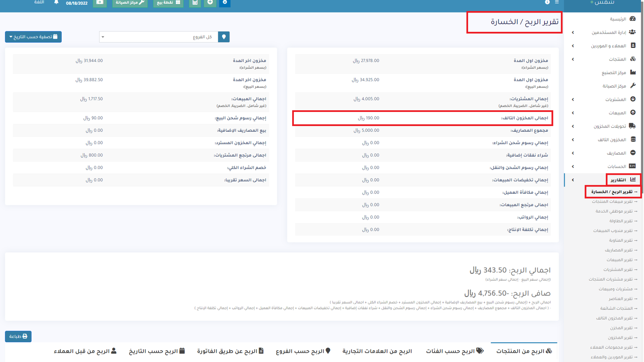This screenshot has width=644, height=362.
Task: Switch to الربح حسب التاريخ tab
Action: point(157,351)
